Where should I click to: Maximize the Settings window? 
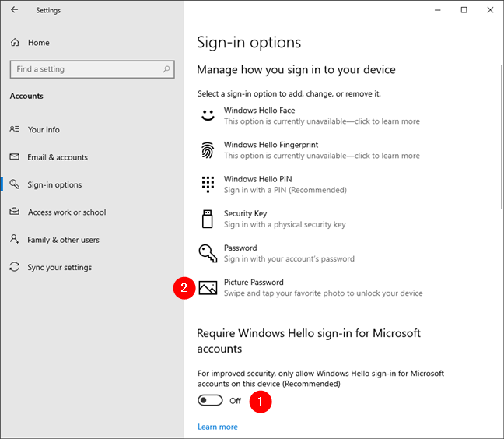click(464, 10)
